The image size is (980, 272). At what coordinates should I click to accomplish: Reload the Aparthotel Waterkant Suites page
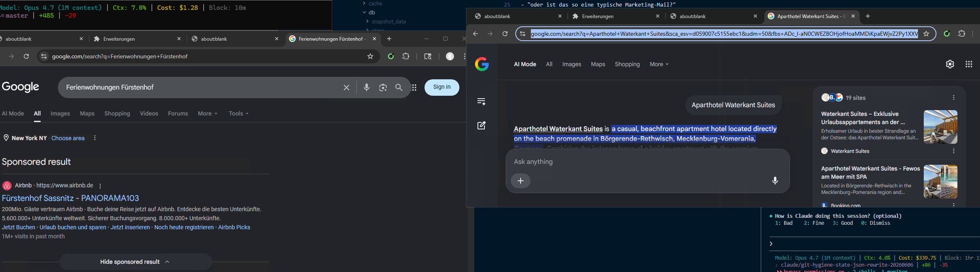point(505,34)
